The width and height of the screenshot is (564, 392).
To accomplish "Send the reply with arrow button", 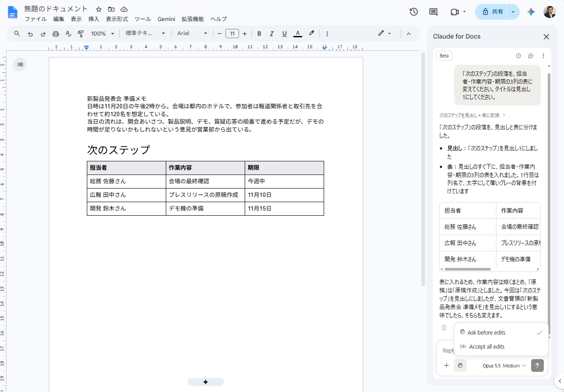I will 537,365.
